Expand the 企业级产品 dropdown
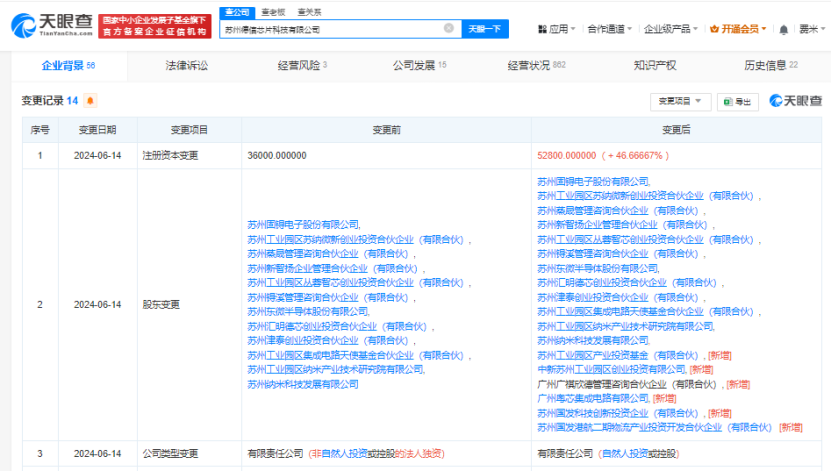Image resolution: width=831 pixels, height=471 pixels. click(x=670, y=29)
